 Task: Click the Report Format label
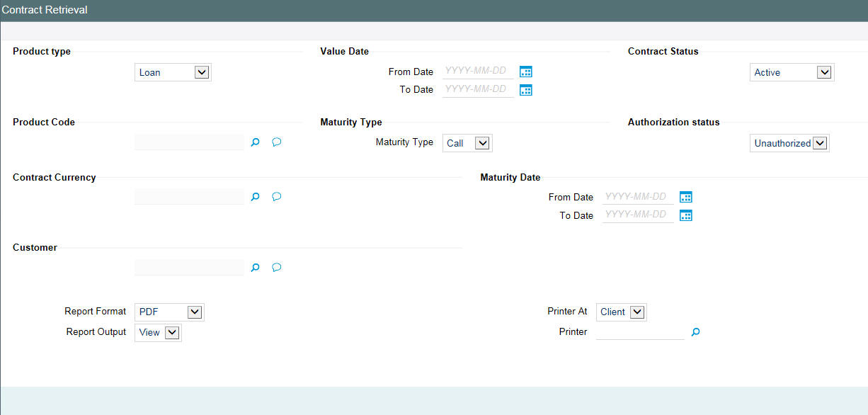[x=95, y=311]
